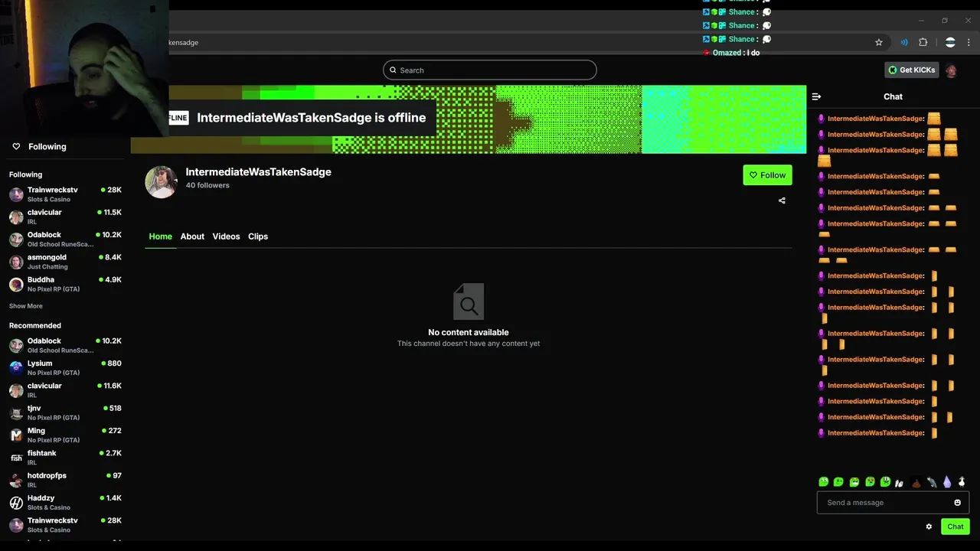
Task: Open the browser extensions puzzle icon
Action: (x=923, y=42)
